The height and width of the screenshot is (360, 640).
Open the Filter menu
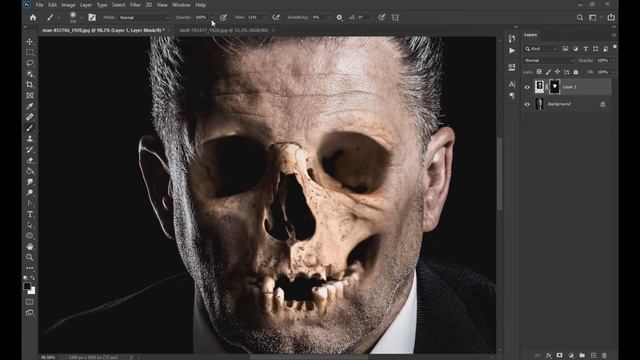point(135,5)
